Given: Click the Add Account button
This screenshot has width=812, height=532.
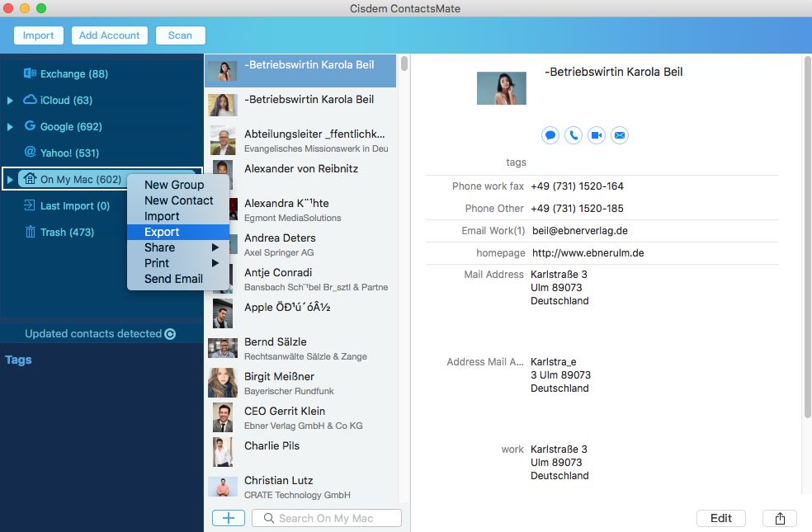Looking at the screenshot, I should tap(109, 35).
